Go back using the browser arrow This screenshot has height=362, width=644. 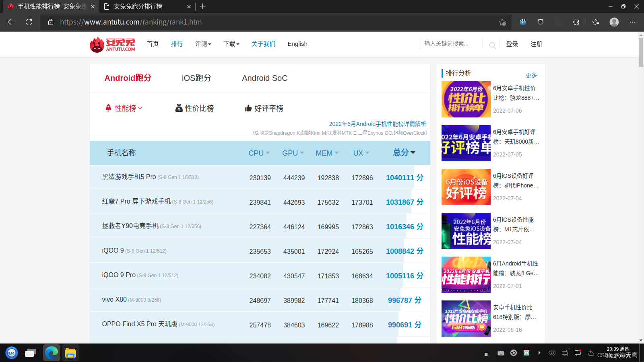pos(11,22)
